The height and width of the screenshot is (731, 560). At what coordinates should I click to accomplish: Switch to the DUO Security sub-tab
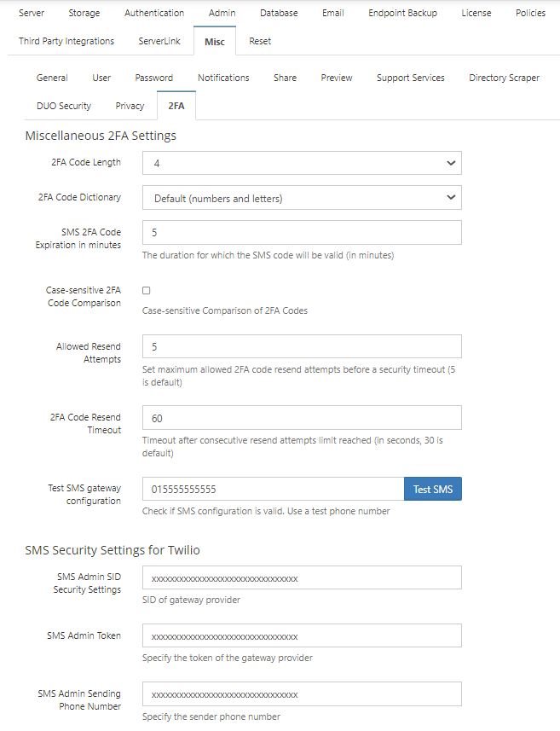tap(64, 106)
